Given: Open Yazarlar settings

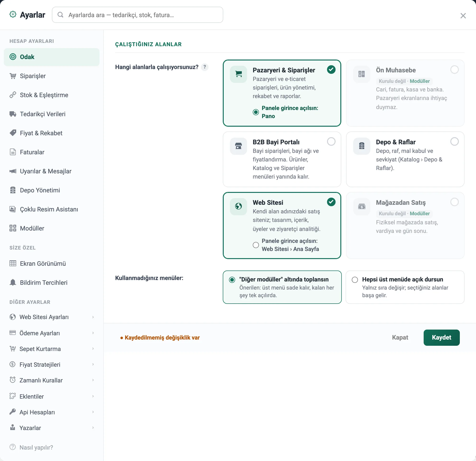Looking at the screenshot, I should pyautogui.click(x=51, y=428).
